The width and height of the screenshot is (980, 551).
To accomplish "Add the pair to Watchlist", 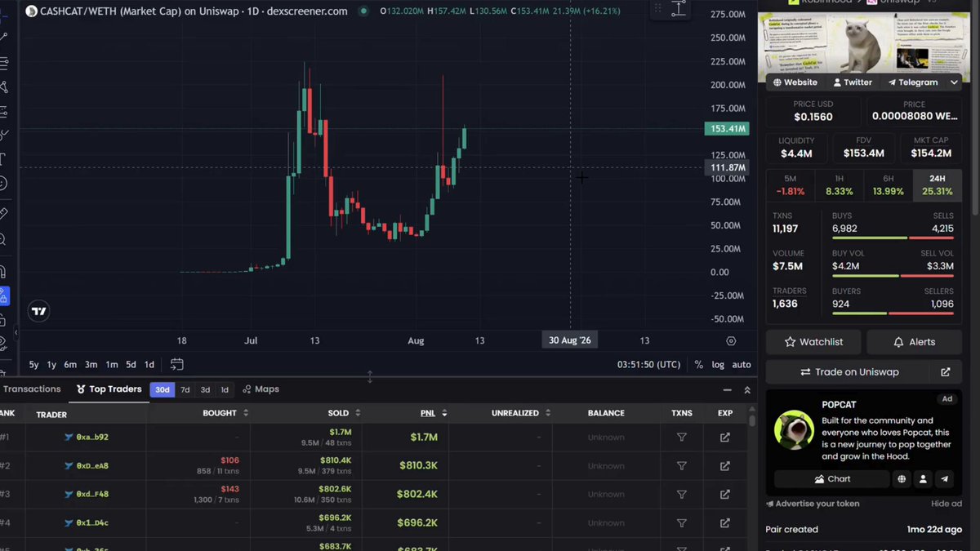I will pos(815,342).
